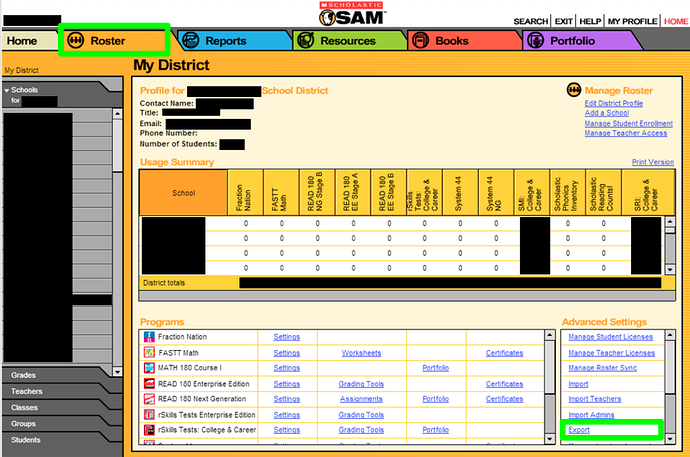Click the Edit District Profile link

tap(613, 103)
